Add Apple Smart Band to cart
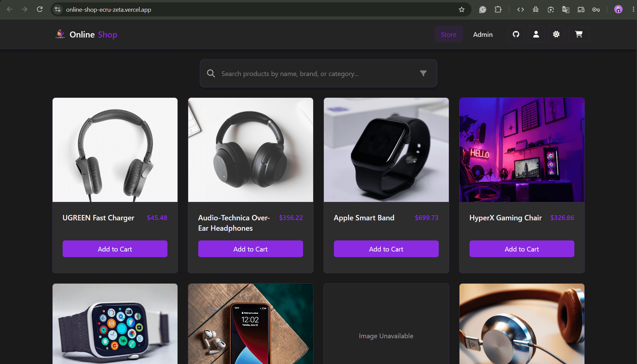This screenshot has width=637, height=364. click(x=386, y=249)
